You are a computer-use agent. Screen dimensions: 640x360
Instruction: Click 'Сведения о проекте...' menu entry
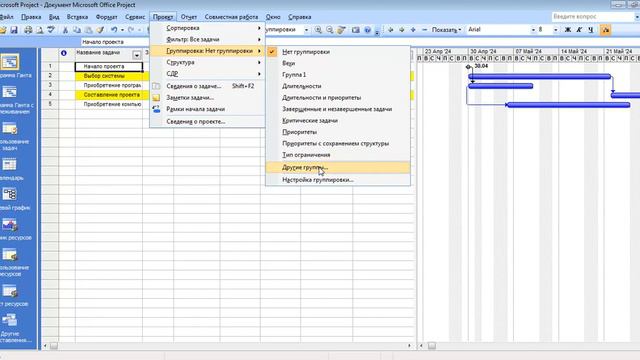(208, 122)
